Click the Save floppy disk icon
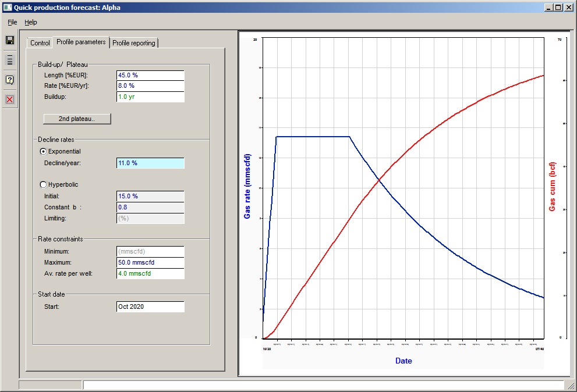This screenshot has height=392, width=577. click(9, 40)
